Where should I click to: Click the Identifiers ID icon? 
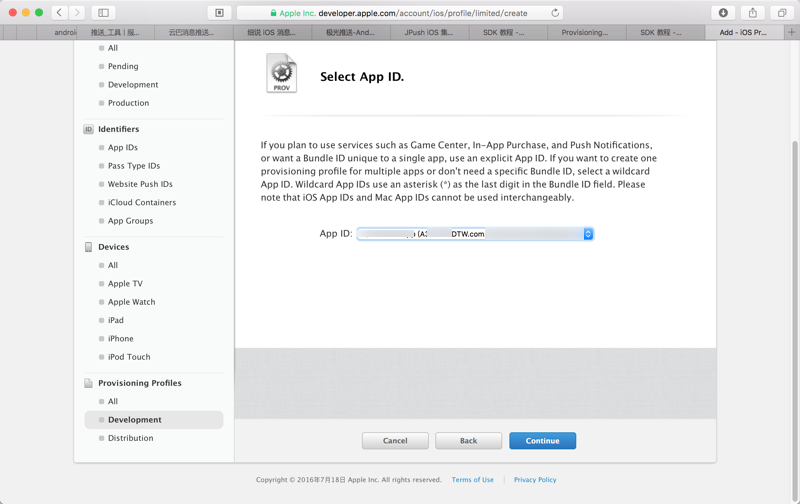[x=88, y=129]
